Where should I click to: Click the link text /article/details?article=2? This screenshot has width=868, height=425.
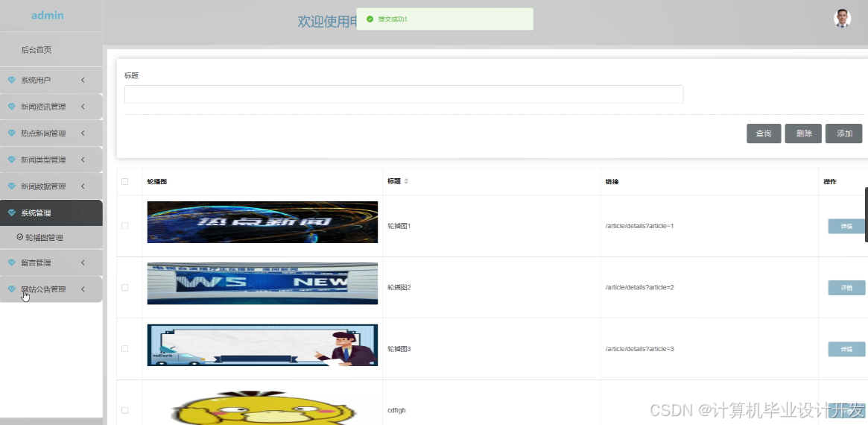pos(639,288)
